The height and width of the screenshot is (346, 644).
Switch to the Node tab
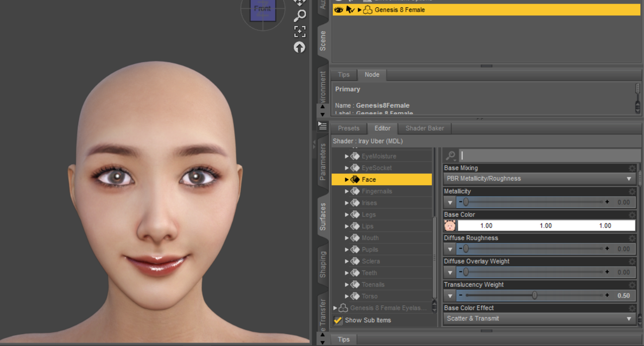[372, 75]
